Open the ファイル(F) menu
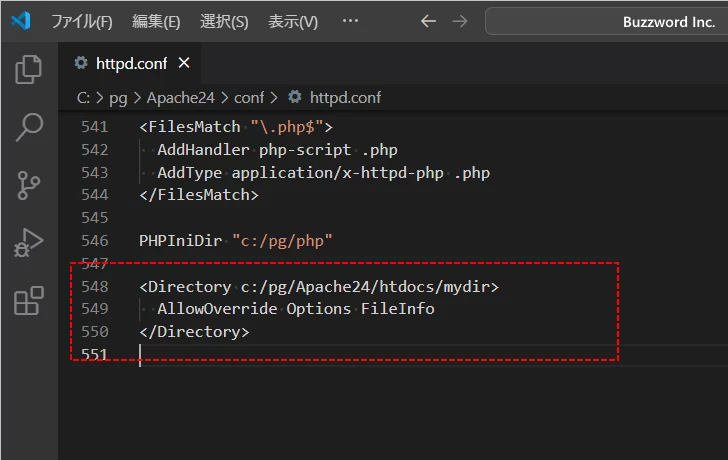Screen dimensions: 728x460 (x=81, y=21)
